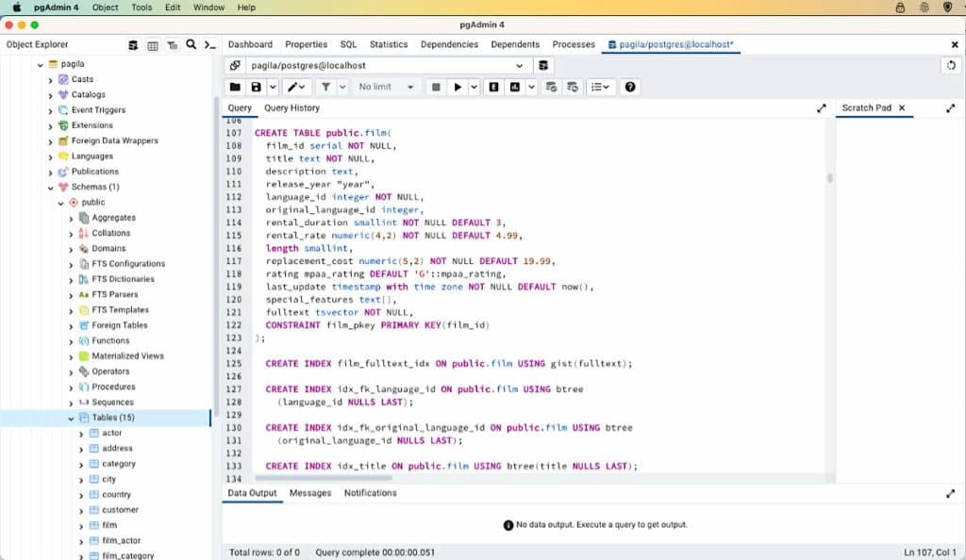Image resolution: width=966 pixels, height=560 pixels.
Task: Expand the actor table node
Action: tap(80, 433)
